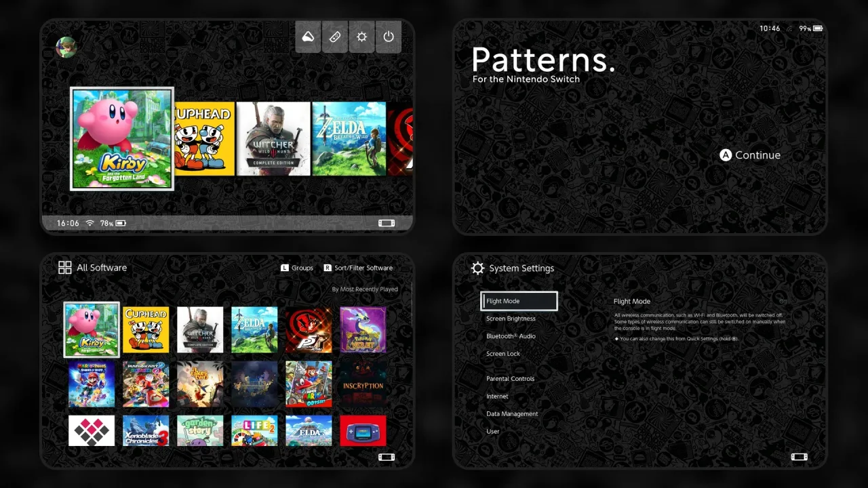Open Inscryption in All Software
868x488 pixels.
[363, 384]
